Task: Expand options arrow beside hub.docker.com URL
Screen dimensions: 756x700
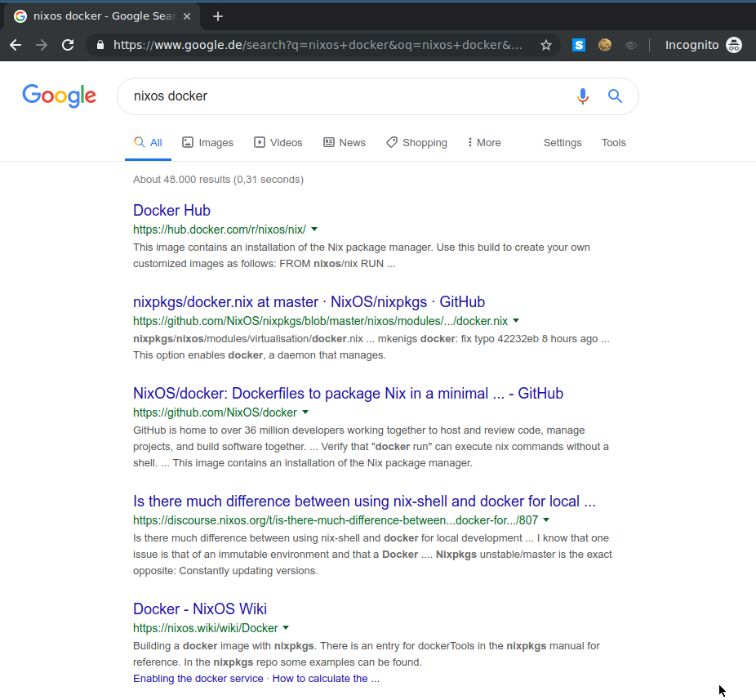Action: tap(314, 230)
